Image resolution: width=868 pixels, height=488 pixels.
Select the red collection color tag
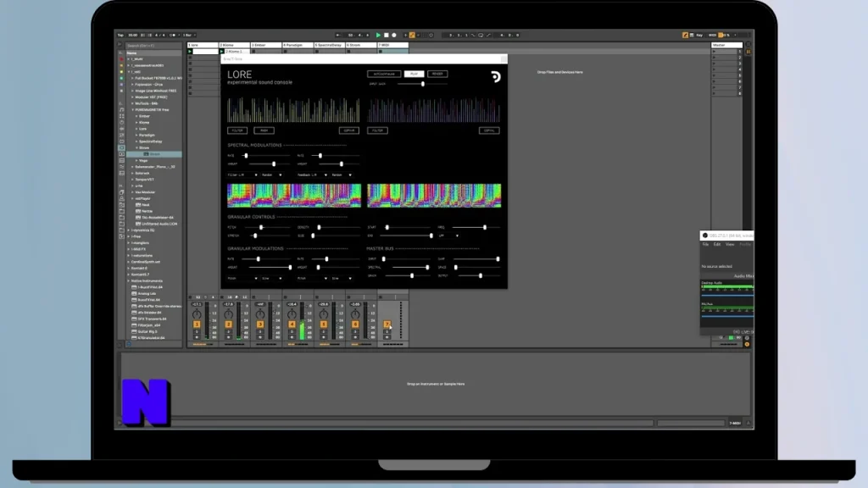(x=121, y=58)
